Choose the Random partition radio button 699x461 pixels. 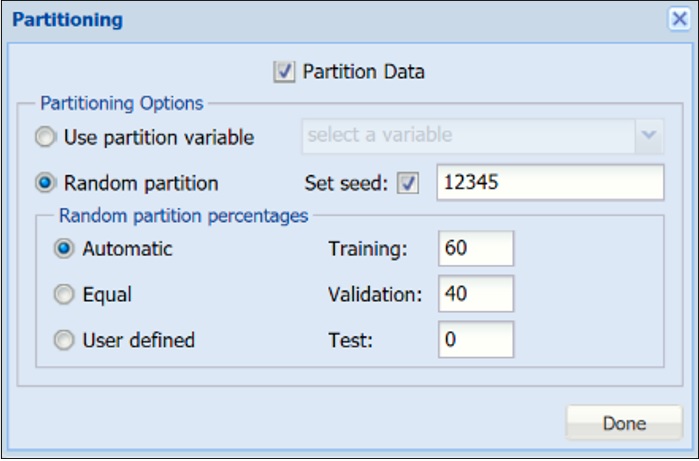tap(46, 184)
